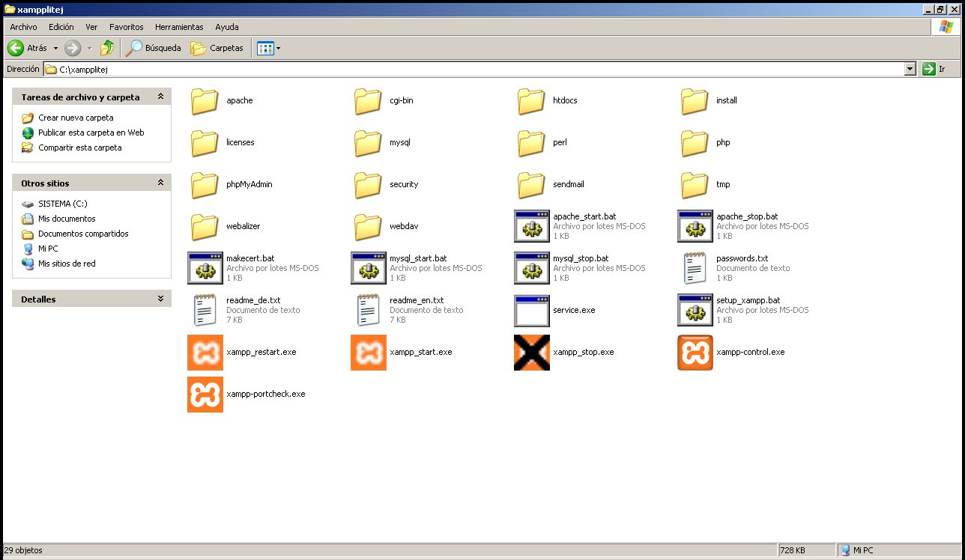Select the mysql_start.bat batch file
The height and width of the screenshot is (560, 965).
(368, 268)
